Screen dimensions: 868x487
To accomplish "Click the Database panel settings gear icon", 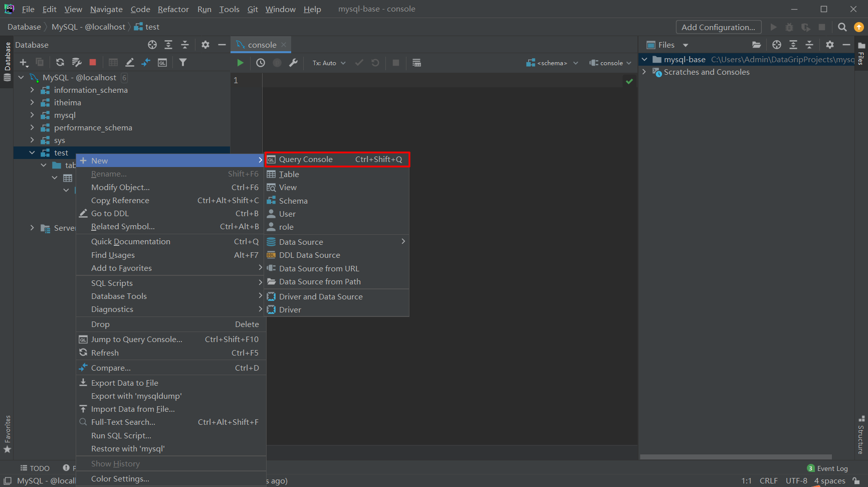I will [x=205, y=45].
